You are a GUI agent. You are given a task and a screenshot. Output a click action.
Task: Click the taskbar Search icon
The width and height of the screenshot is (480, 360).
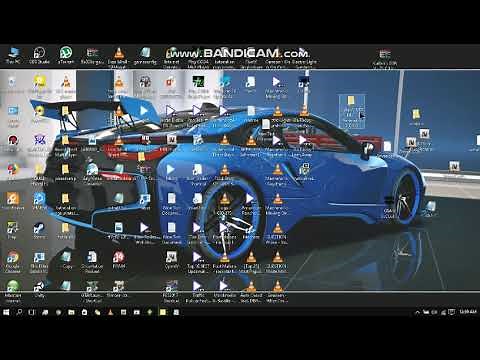click(19, 312)
